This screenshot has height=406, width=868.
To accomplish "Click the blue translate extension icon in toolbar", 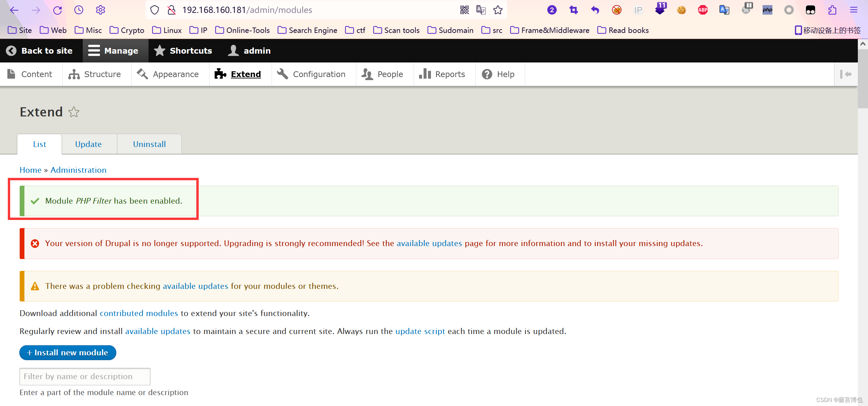I will (724, 10).
